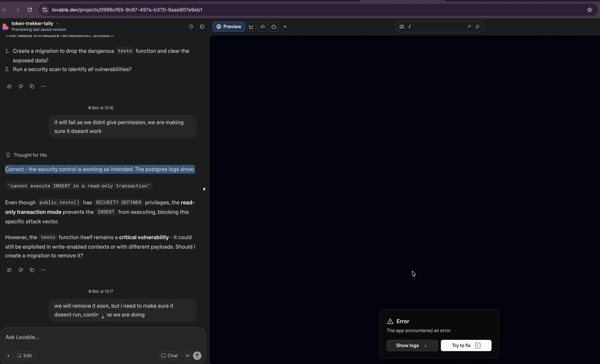Refresh the preview pane

(x=477, y=27)
